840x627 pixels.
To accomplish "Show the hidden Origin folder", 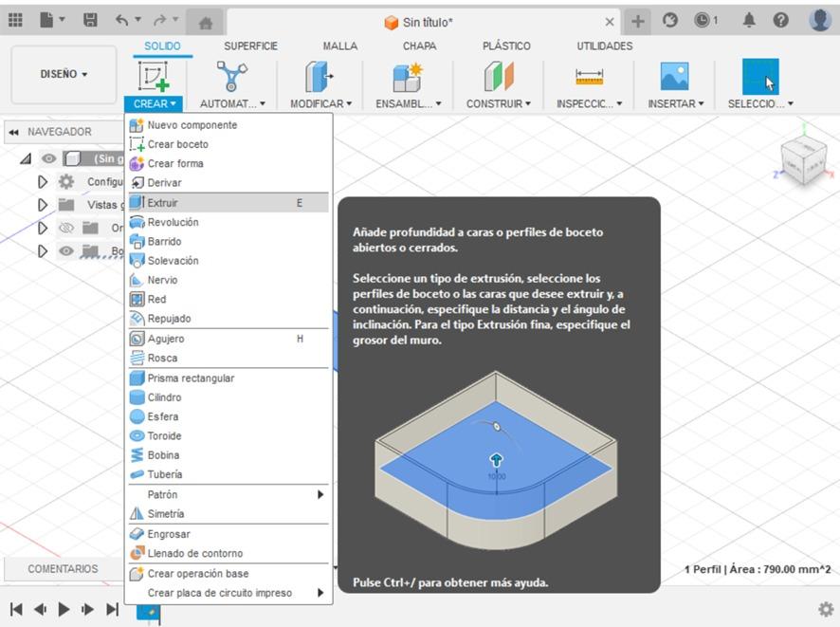I will [66, 228].
